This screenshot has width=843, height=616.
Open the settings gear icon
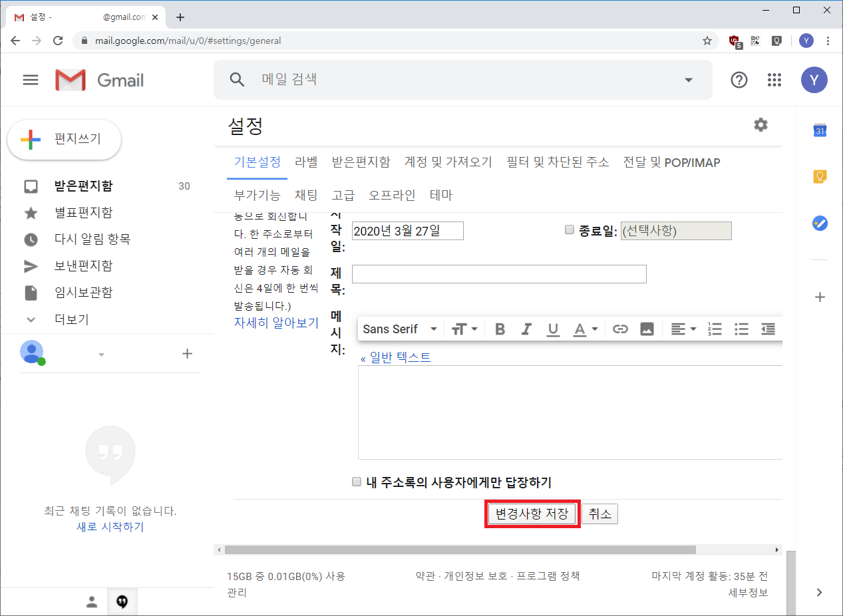click(x=760, y=124)
